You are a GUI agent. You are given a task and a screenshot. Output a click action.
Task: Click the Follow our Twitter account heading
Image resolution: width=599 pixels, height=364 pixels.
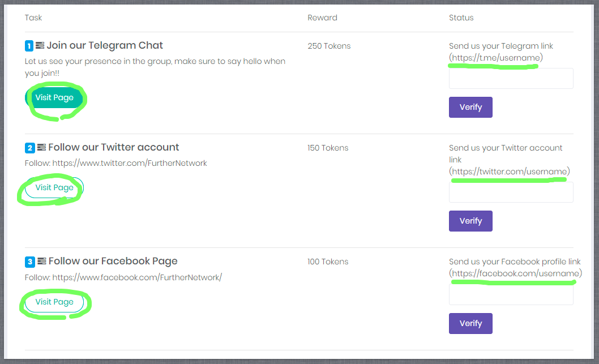pos(113,148)
